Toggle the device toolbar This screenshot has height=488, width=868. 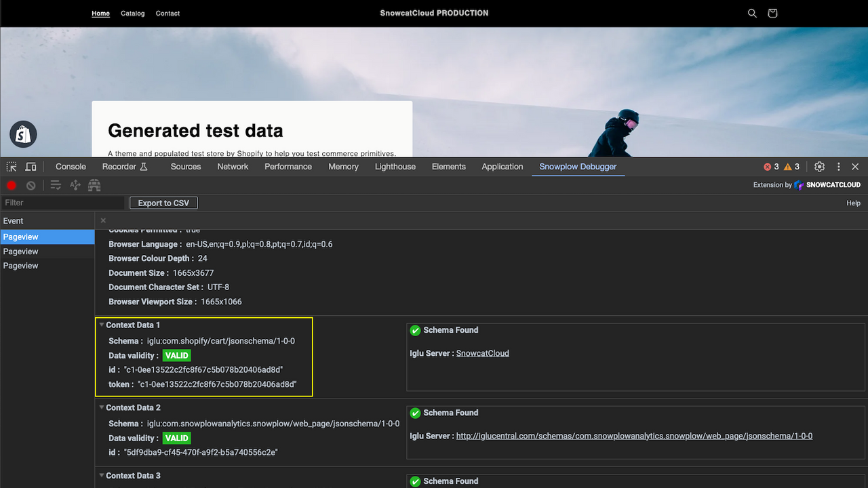(x=31, y=166)
